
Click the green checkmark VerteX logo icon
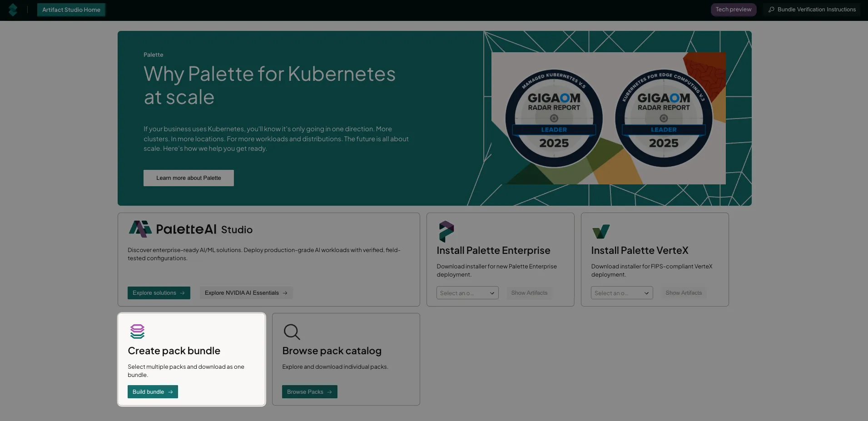[600, 232]
